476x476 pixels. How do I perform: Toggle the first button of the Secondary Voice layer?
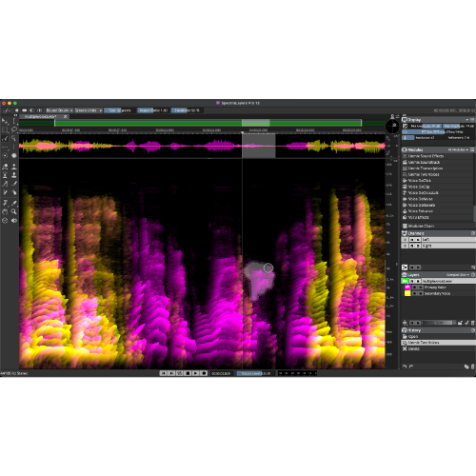pyautogui.click(x=414, y=293)
